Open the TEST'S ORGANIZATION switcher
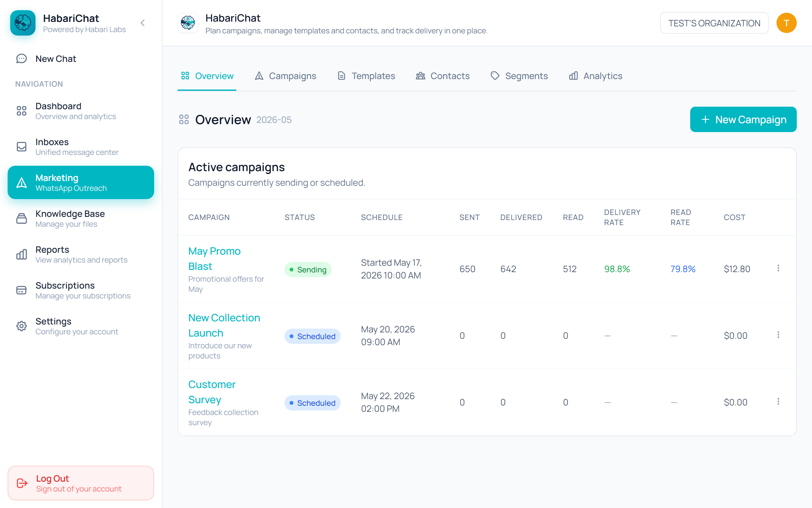The height and width of the screenshot is (508, 812). tap(714, 23)
